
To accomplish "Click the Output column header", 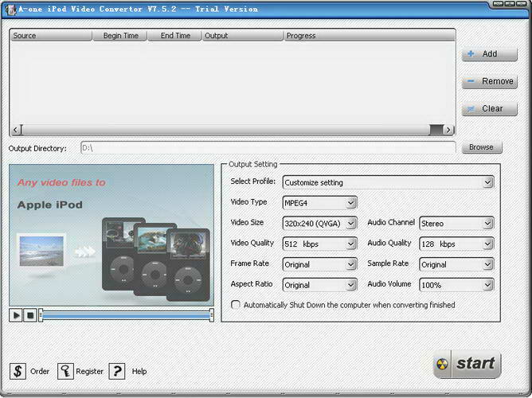I will tap(242, 36).
